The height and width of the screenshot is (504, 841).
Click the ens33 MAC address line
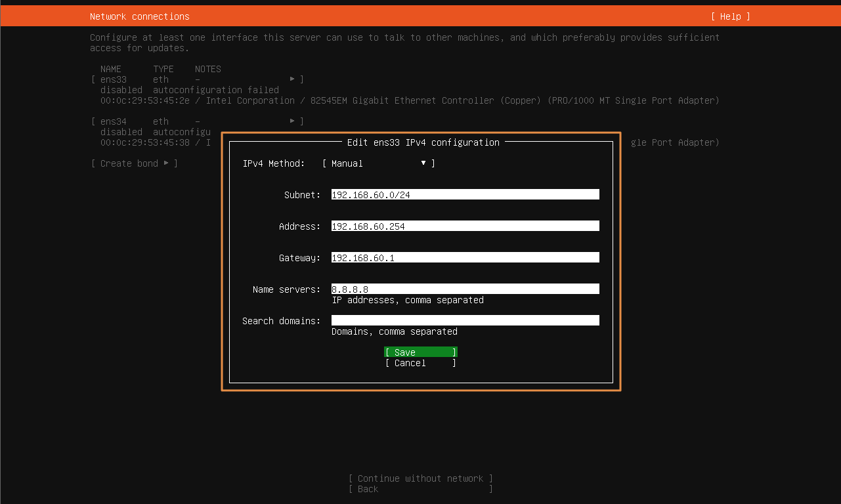point(410,100)
